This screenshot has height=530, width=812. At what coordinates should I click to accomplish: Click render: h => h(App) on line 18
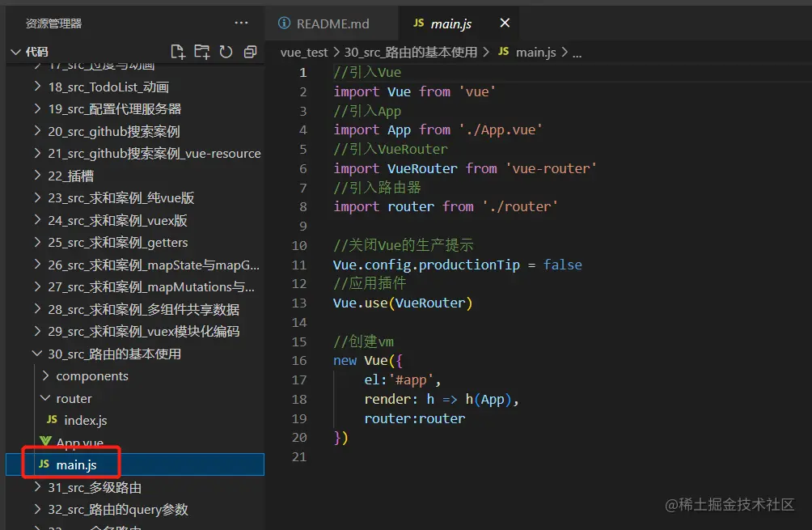438,400
